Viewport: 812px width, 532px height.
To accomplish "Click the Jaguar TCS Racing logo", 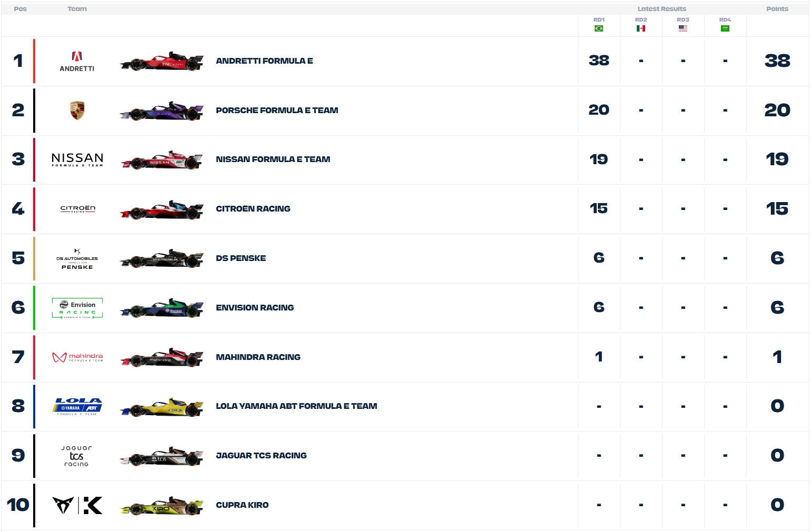I will point(77,456).
